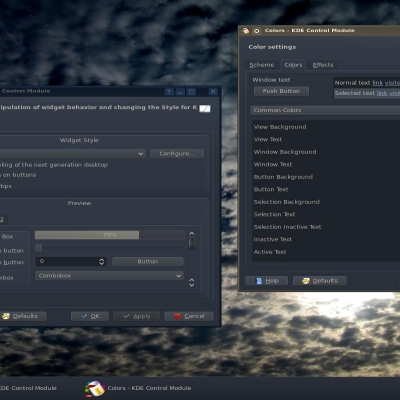
Task: Select Selection Inactive Text color row
Action: pyautogui.click(x=326, y=227)
